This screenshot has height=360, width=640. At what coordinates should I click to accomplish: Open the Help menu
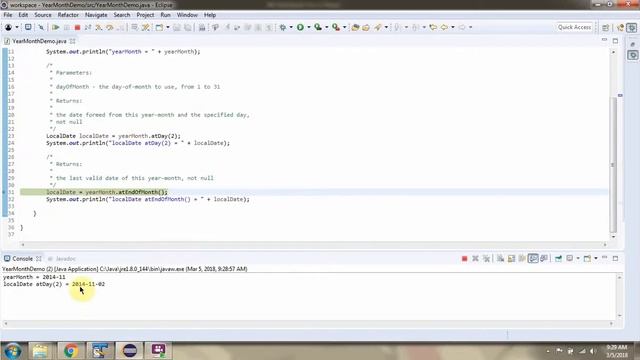pos(210,15)
